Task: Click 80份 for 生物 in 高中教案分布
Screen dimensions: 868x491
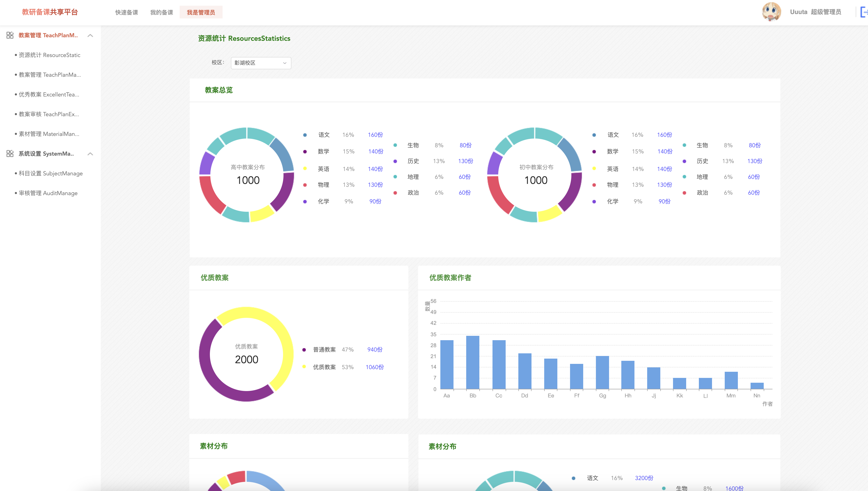Action: 466,145
